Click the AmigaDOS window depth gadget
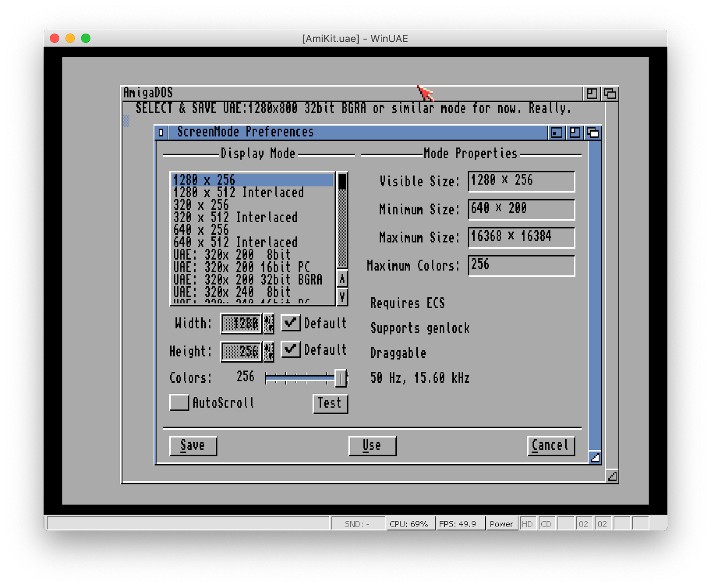The height and width of the screenshot is (588, 711). (x=610, y=93)
